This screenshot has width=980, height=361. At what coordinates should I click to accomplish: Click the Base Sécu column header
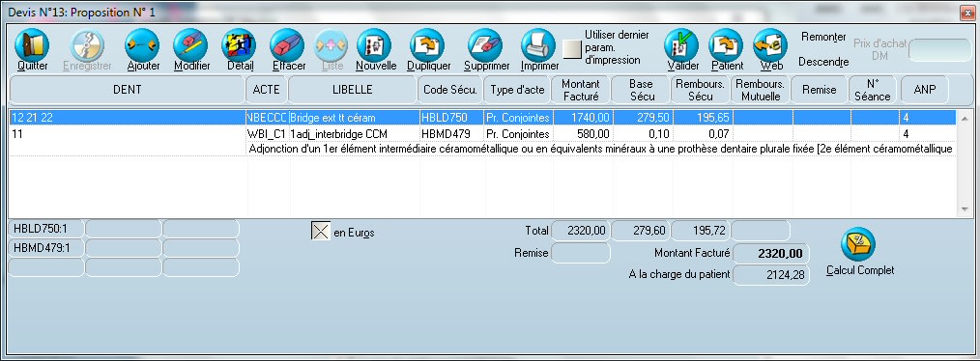(x=641, y=90)
